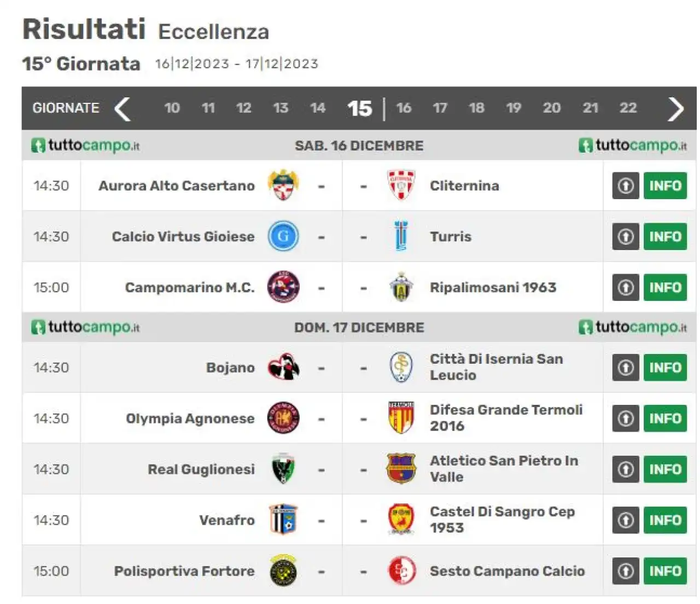Open INFO for Aurora Alto Casertano match
This screenshot has height=604, width=700.
[x=665, y=185]
